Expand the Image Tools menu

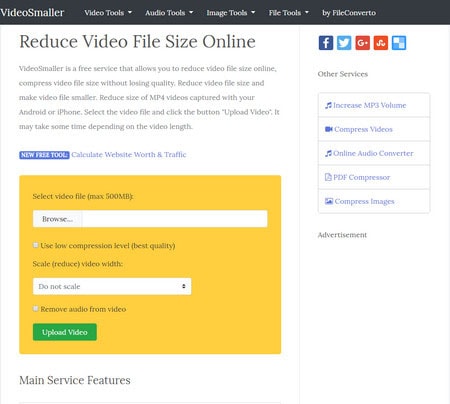tap(231, 13)
